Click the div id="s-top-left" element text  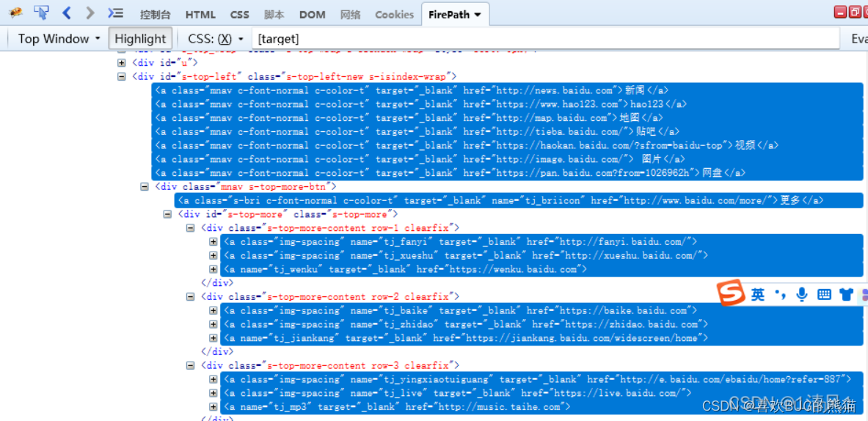pos(294,76)
